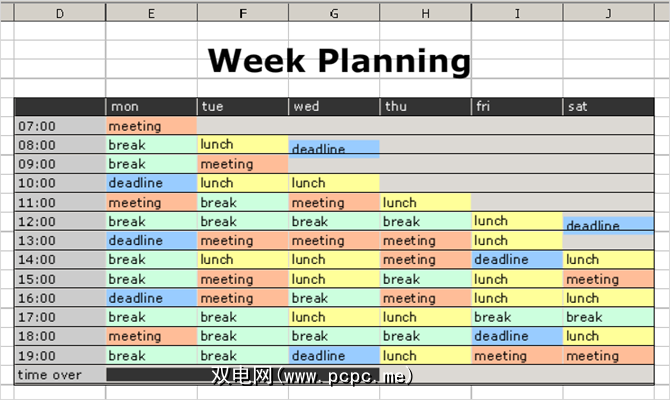Click Tuesday's 09:00 meeting cell
The width and height of the screenshot is (670, 400).
[243, 164]
